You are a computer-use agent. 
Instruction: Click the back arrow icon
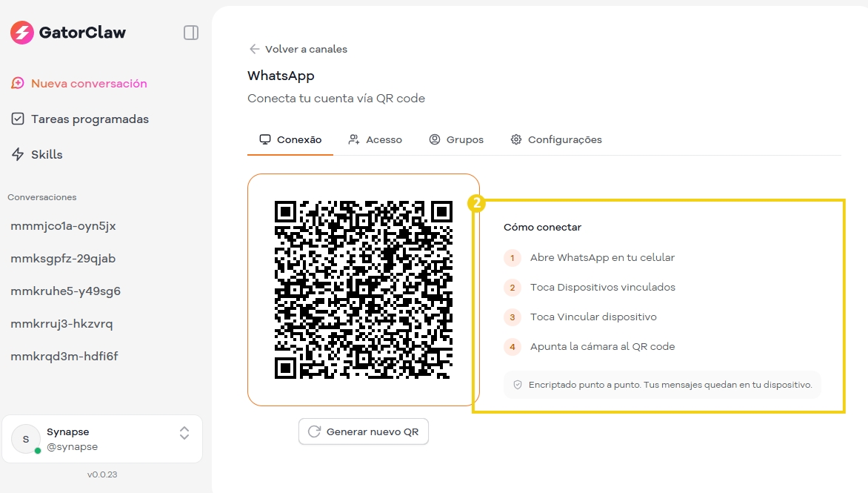[x=255, y=49]
